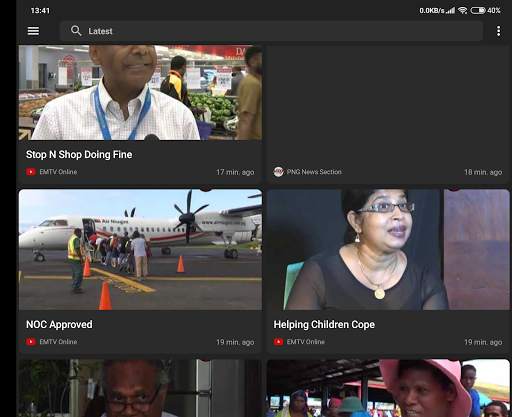Open the hamburger navigation menu
Viewport: 512px width, 417px height.
(x=33, y=31)
